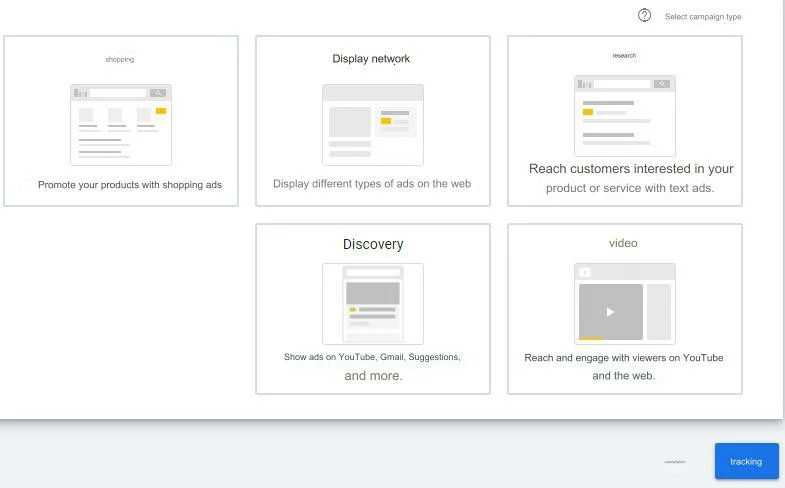Select the "Display network" card title
This screenshot has width=785, height=488.
371,59
